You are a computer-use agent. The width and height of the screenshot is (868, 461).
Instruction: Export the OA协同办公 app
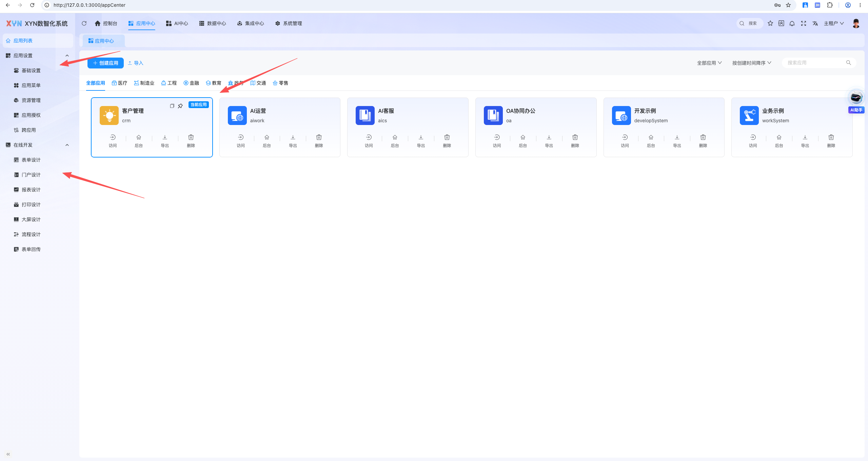549,141
